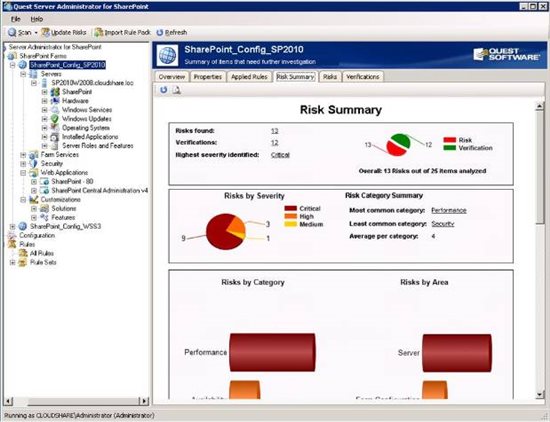Click the SharePoint node icon
Viewport: 550px width, 422px height.
pos(55,92)
